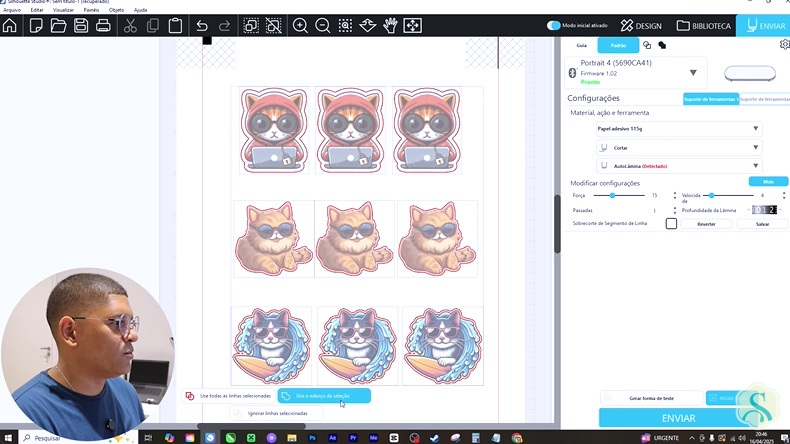Image resolution: width=790 pixels, height=444 pixels.
Task: Click the Bluetooth device icon
Action: [x=572, y=73]
